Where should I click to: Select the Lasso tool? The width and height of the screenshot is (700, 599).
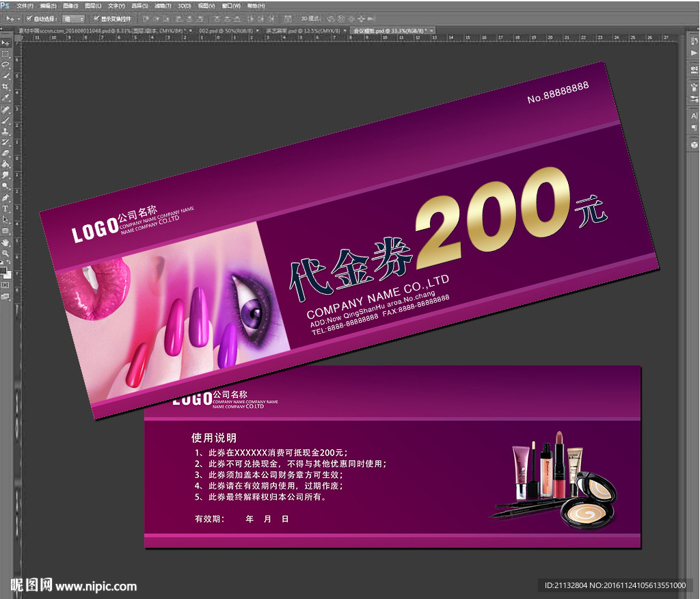point(5,65)
